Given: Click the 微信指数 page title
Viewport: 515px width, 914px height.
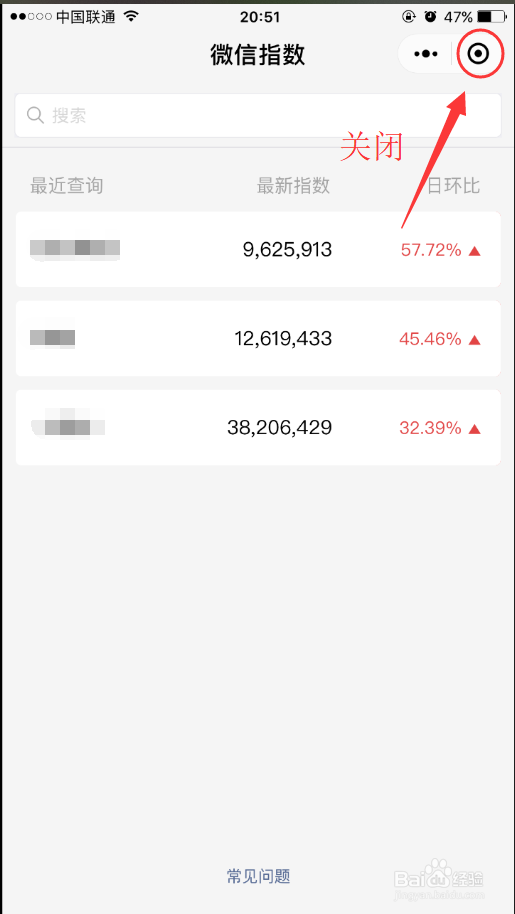Looking at the screenshot, I should [258, 55].
